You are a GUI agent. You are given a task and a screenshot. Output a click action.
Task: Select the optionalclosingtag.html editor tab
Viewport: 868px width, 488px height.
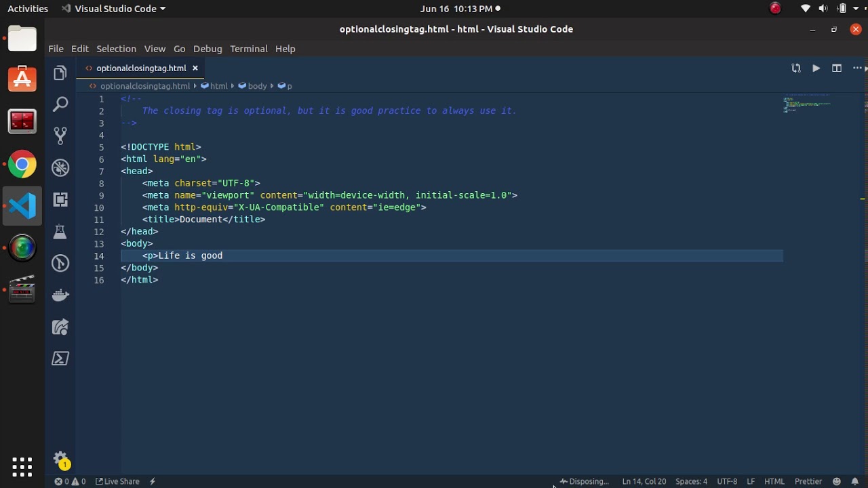tap(140, 68)
